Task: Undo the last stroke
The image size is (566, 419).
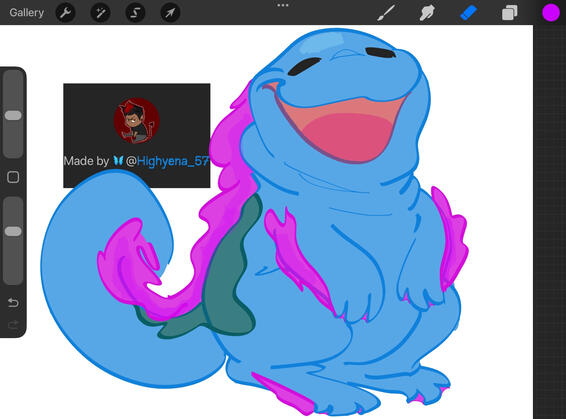Action: [13, 302]
